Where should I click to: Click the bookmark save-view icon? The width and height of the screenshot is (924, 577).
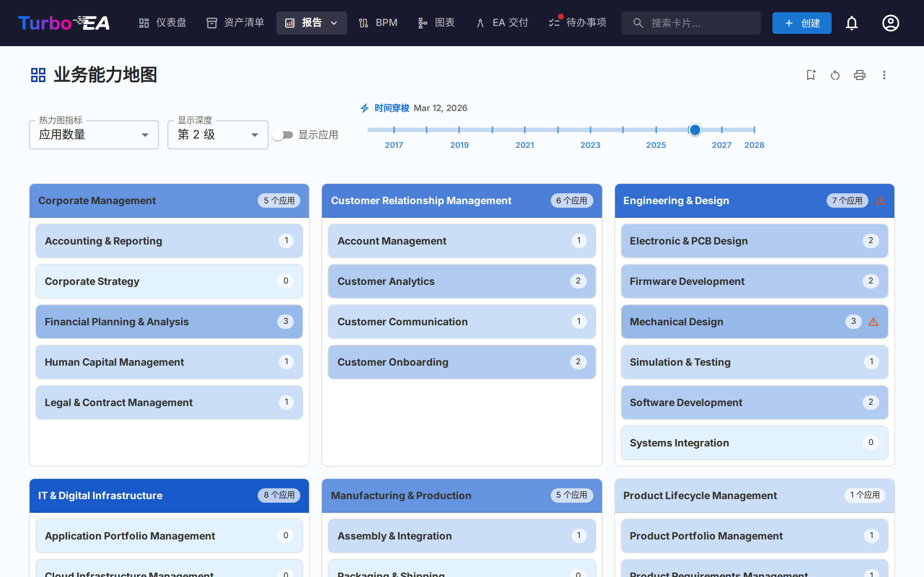811,75
